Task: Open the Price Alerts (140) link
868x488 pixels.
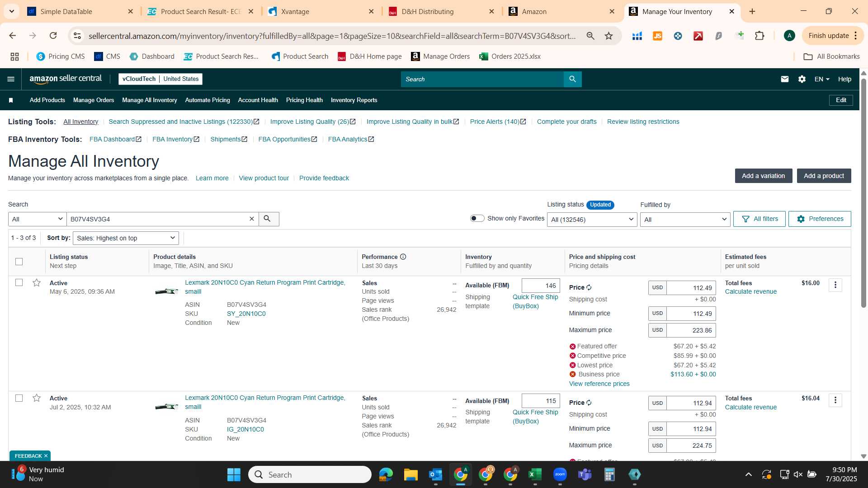Action: pos(498,122)
